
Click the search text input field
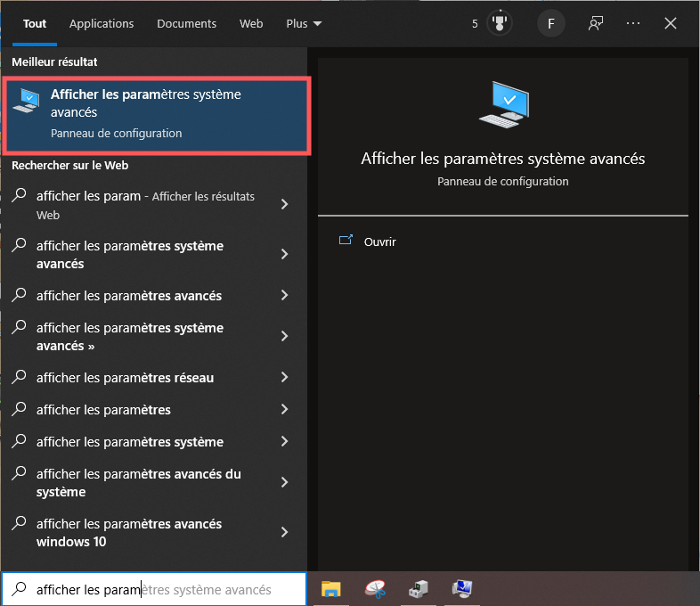pos(154,589)
